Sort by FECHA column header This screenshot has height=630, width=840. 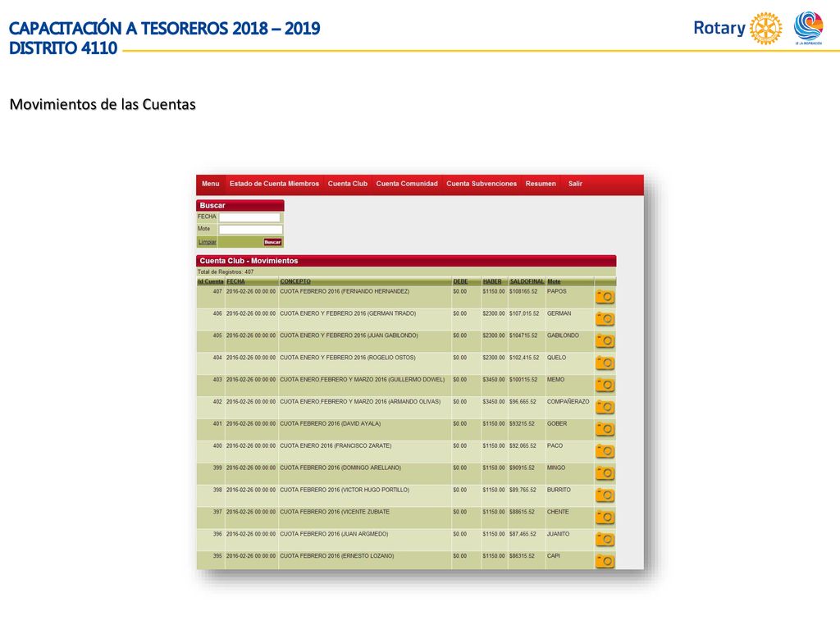(x=235, y=282)
